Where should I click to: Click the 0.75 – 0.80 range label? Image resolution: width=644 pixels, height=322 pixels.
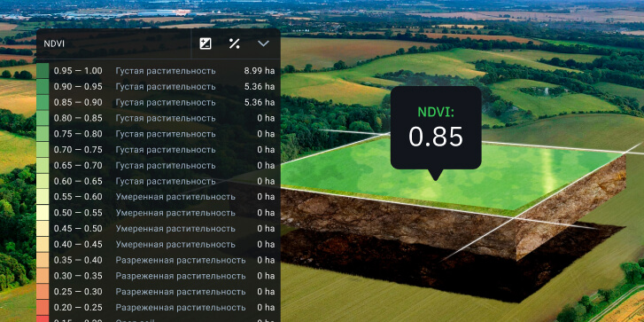pos(78,134)
